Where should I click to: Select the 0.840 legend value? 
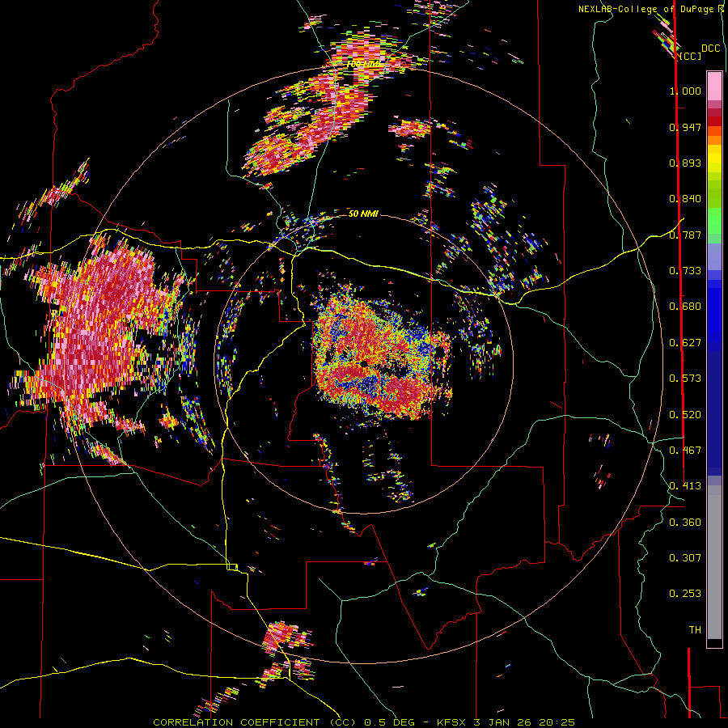685,199
